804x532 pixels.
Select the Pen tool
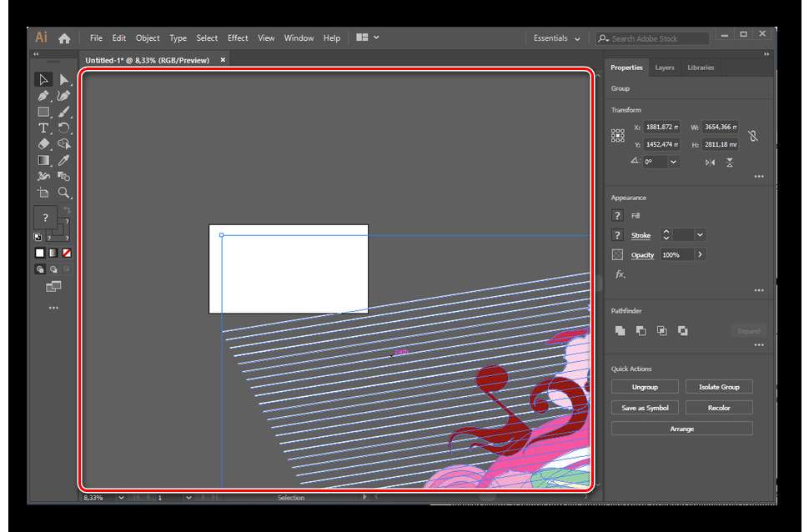(x=43, y=96)
